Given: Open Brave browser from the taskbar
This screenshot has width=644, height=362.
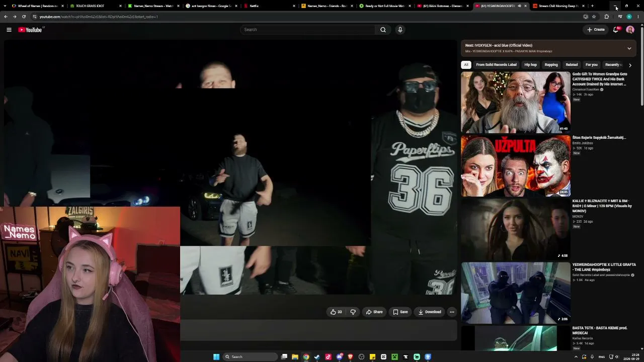Looking at the screenshot, I should [350, 357].
